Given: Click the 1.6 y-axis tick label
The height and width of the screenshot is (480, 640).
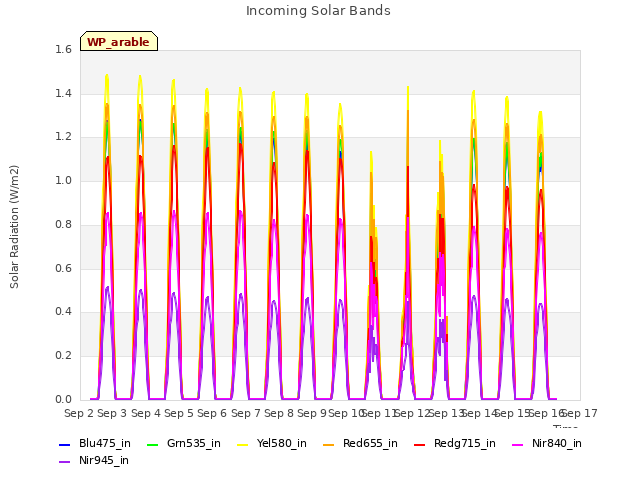Looking at the screenshot, I should coord(63,49).
